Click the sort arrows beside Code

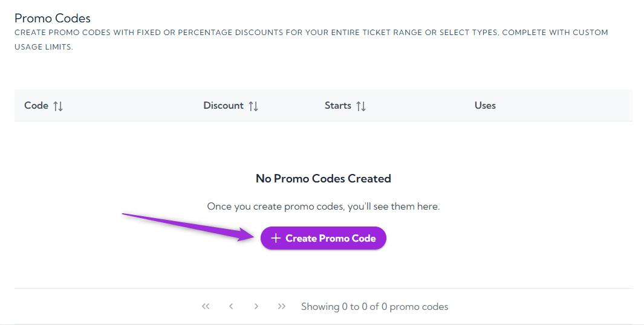[x=58, y=106]
